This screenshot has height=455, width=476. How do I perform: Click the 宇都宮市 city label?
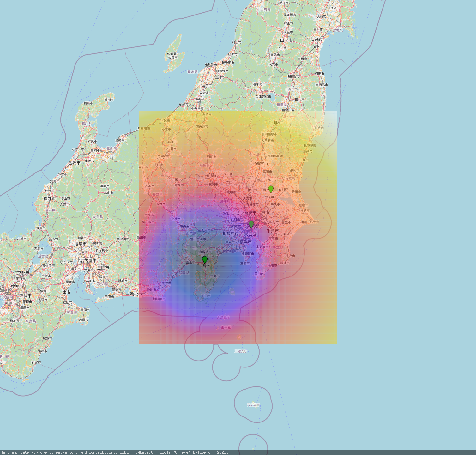point(260,163)
